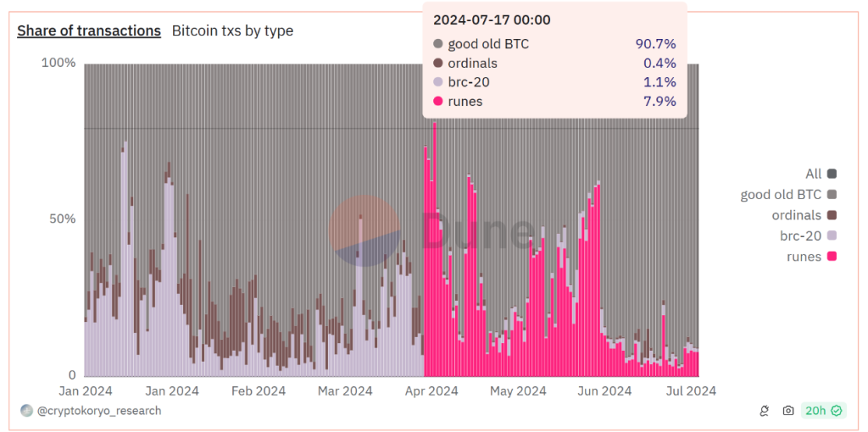The height and width of the screenshot is (432, 868).
Task: Click the plug-shaped API icon
Action: (x=763, y=411)
